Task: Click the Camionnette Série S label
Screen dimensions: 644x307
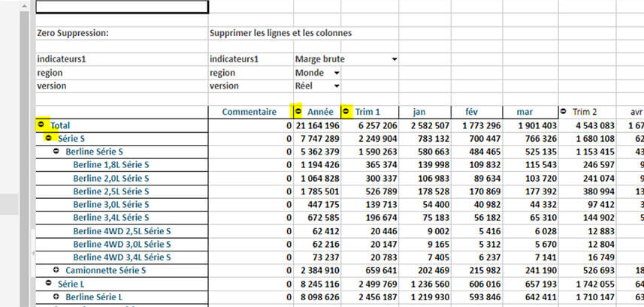Action: tap(105, 270)
